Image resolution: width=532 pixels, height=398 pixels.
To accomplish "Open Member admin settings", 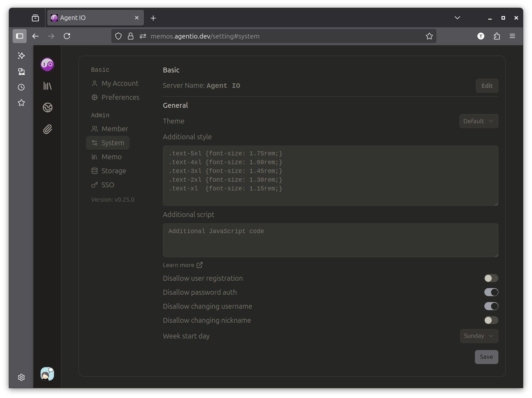I will click(x=110, y=129).
